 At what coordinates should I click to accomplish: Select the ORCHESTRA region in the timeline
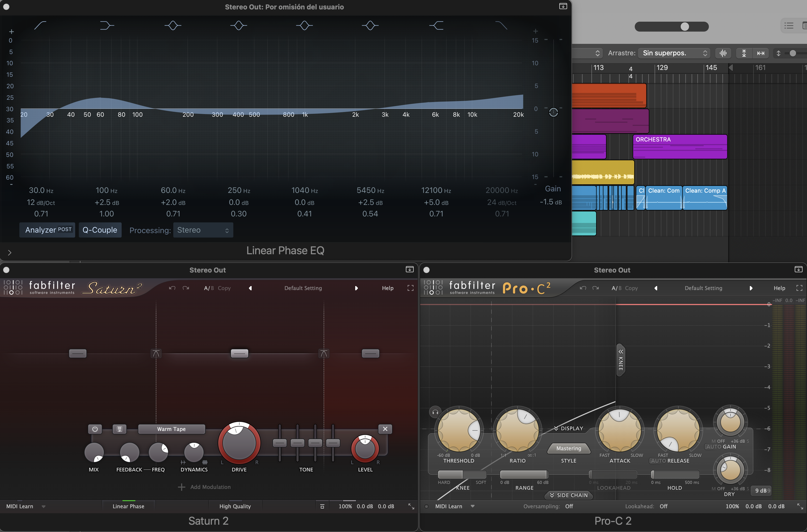point(680,146)
